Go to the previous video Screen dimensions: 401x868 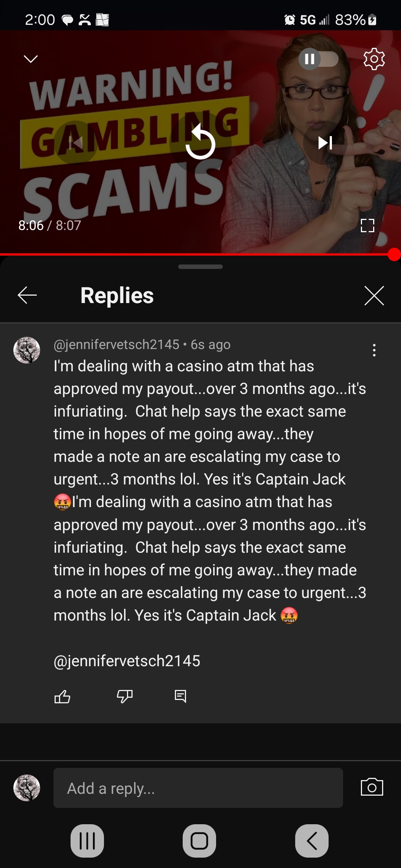(76, 142)
